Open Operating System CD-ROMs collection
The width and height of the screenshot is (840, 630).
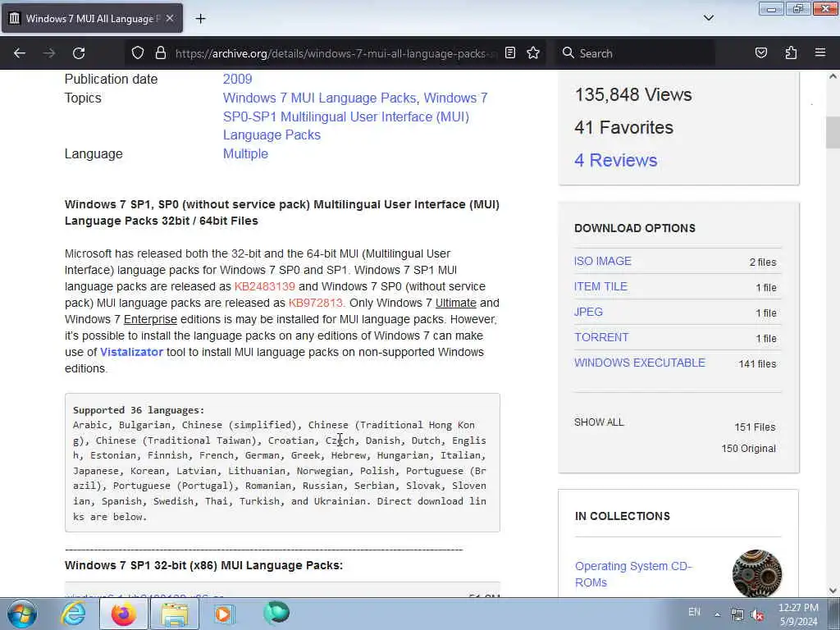[633, 574]
